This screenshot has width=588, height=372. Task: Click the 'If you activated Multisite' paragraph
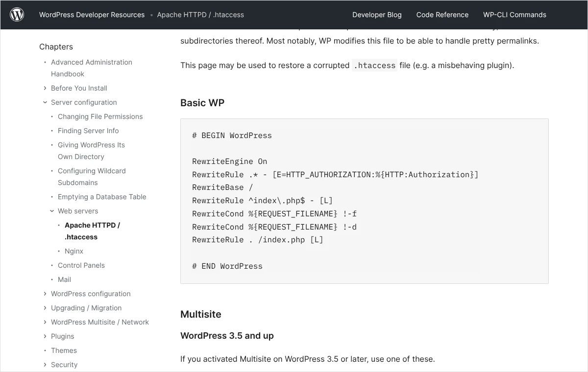pyautogui.click(x=308, y=359)
